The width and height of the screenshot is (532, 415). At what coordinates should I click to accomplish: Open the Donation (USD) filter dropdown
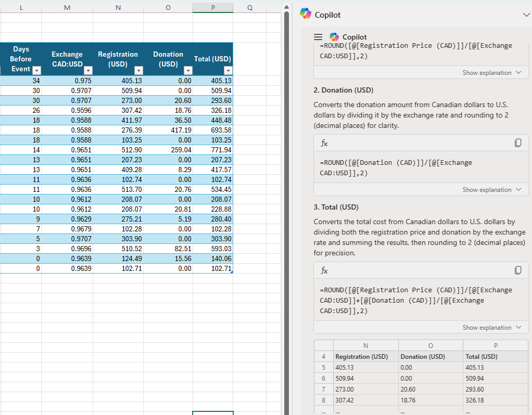(187, 70)
